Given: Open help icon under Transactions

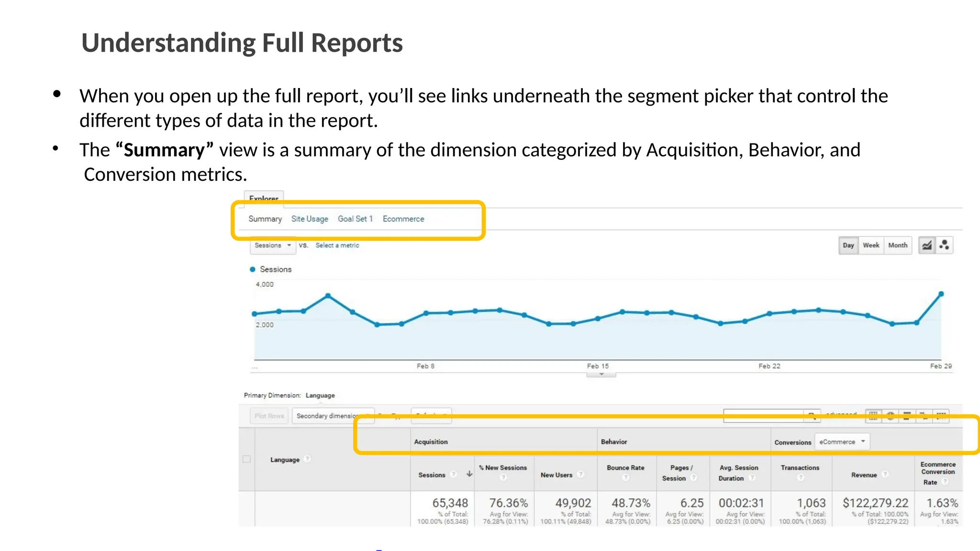Looking at the screenshot, I should [x=800, y=477].
